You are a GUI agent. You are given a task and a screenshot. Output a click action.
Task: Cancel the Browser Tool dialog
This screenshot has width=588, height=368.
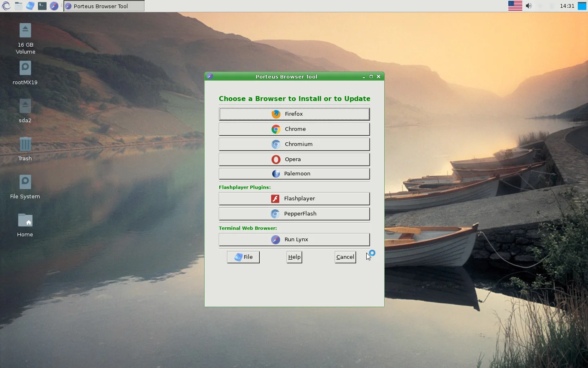click(x=345, y=257)
